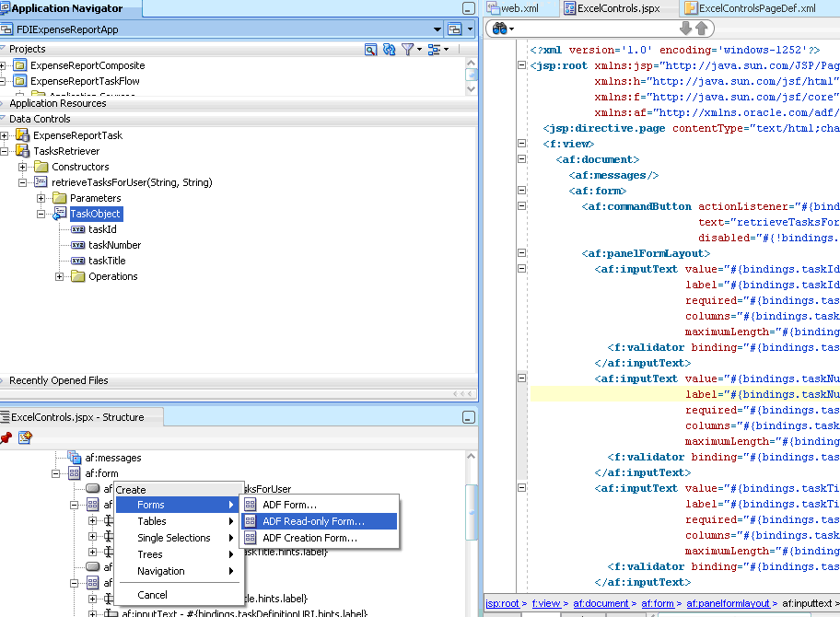
Task: Collapse the TaskObject node
Action: pyautogui.click(x=41, y=214)
